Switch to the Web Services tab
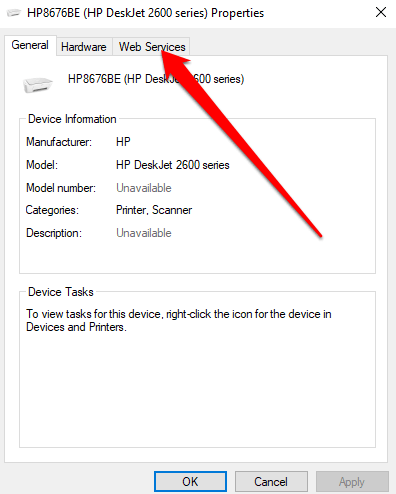Image resolution: width=396 pixels, height=494 pixels. (152, 47)
